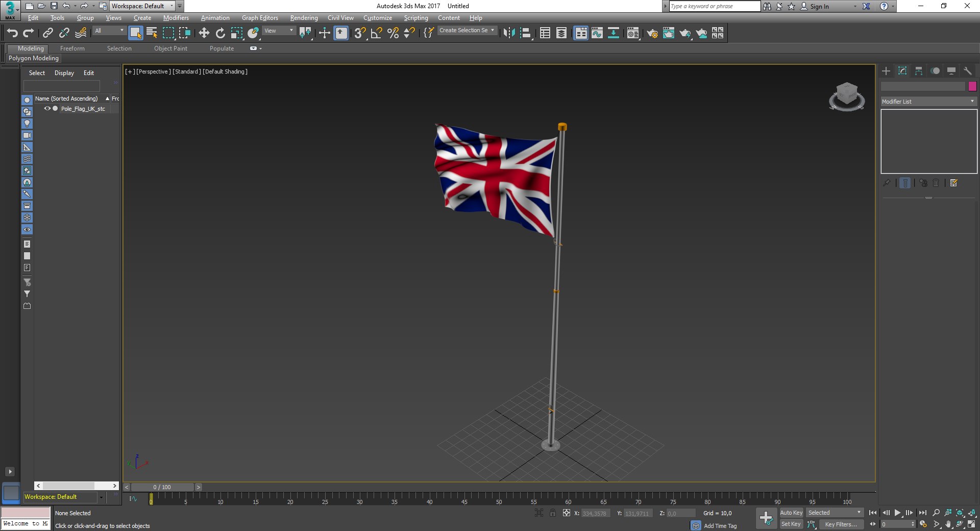Image resolution: width=980 pixels, height=531 pixels.
Task: Choose Rectangular Selection Region tool
Action: click(168, 33)
